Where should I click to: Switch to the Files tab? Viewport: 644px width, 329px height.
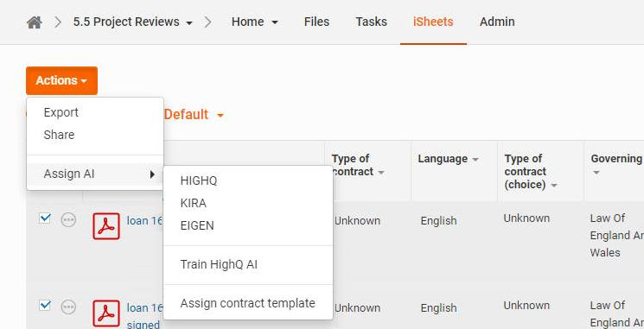[316, 22]
